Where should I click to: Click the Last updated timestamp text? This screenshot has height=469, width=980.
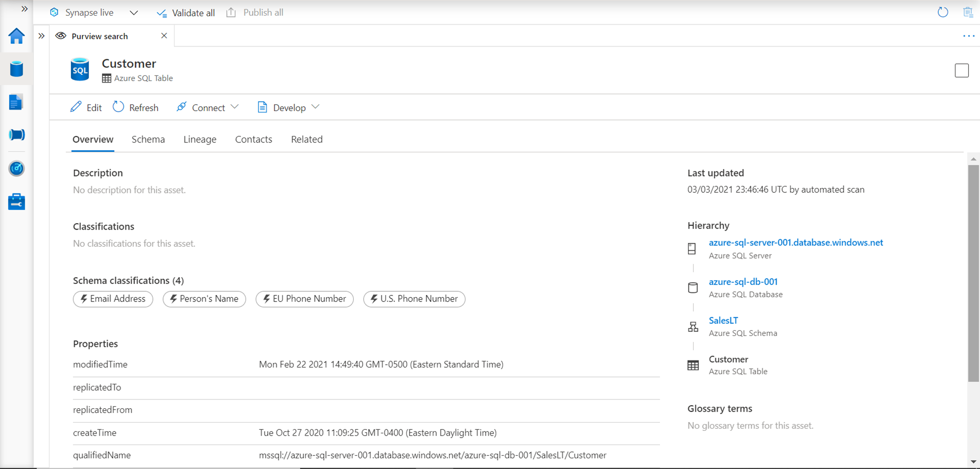[x=776, y=189]
